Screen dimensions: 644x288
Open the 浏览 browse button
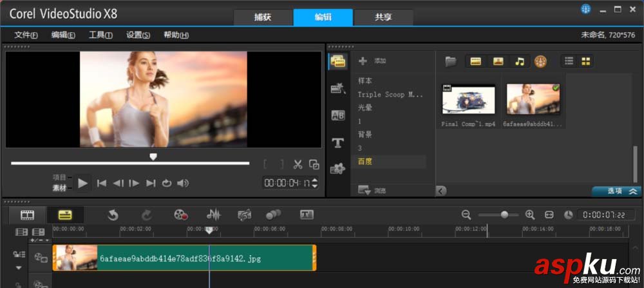pos(372,191)
